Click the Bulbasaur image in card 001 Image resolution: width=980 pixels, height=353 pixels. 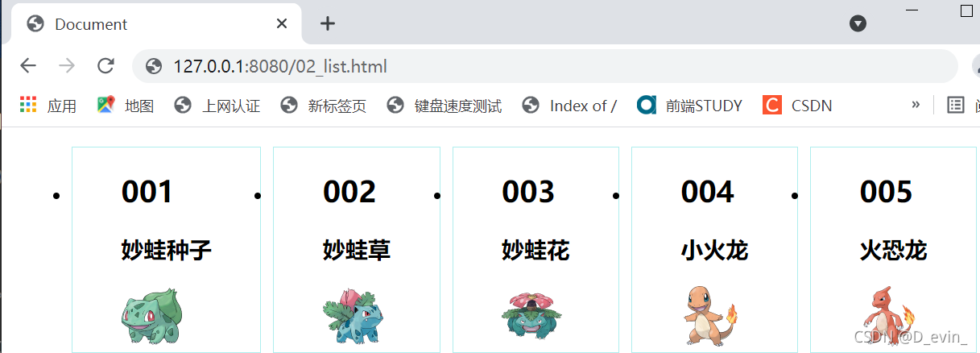(x=153, y=317)
